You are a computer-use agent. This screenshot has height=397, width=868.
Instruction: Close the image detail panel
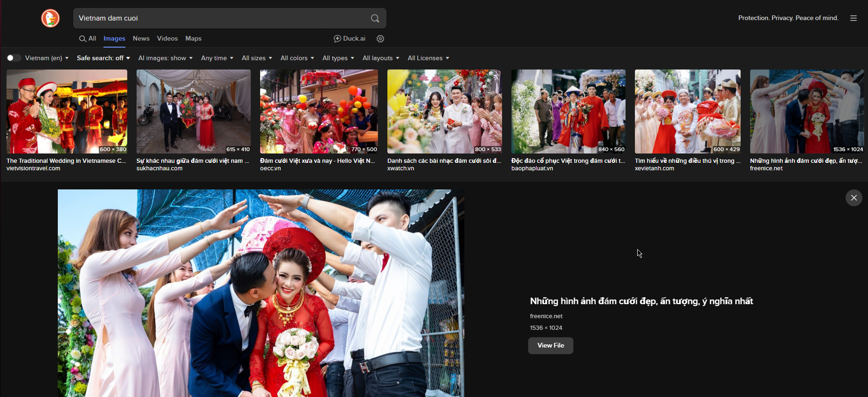854,198
